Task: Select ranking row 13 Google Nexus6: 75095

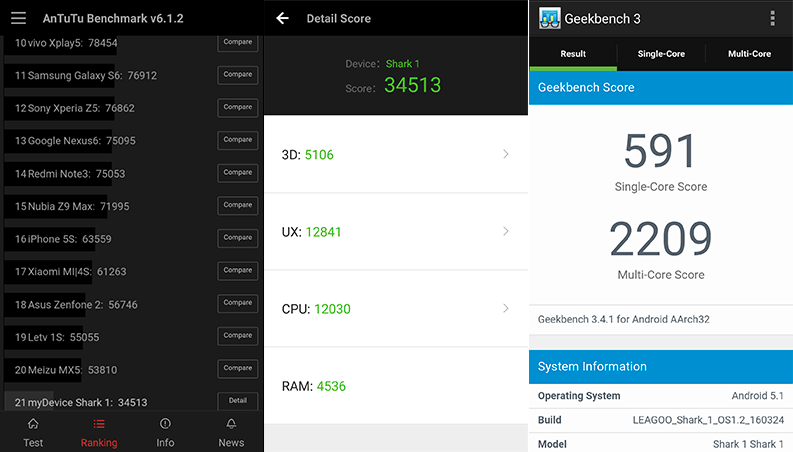Action: pos(131,141)
